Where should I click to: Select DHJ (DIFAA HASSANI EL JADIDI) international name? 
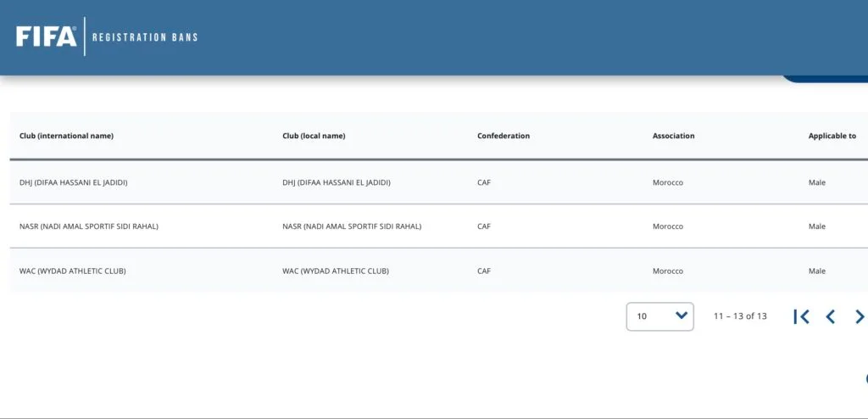73,182
